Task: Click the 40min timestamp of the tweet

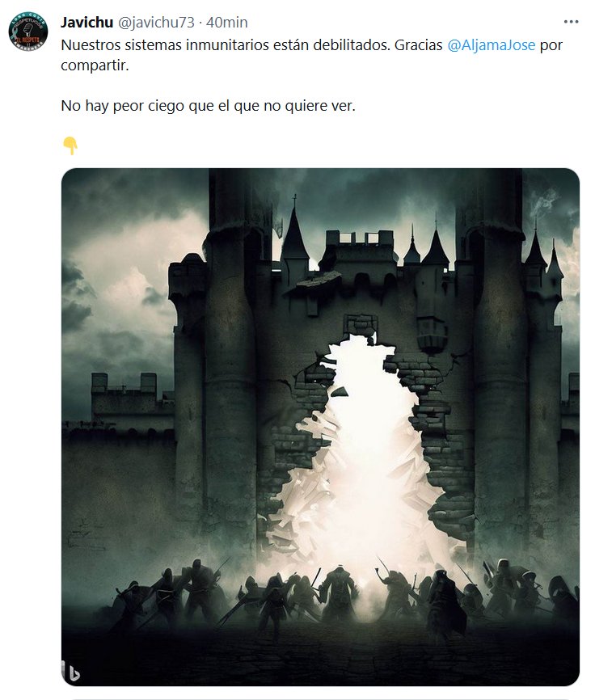Action: 226,23
